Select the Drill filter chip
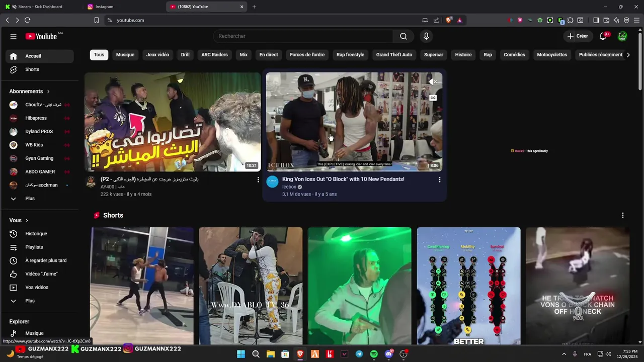Viewport: 644px width, 362px height. [x=185, y=55]
